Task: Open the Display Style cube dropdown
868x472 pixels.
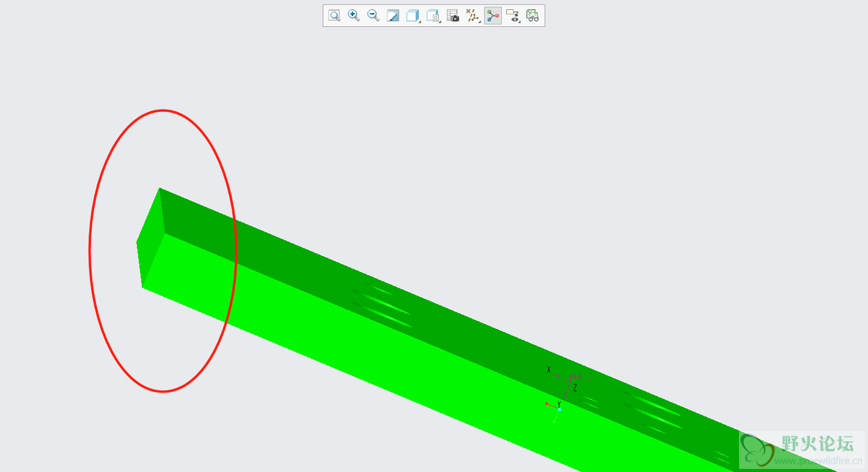Action: (413, 16)
